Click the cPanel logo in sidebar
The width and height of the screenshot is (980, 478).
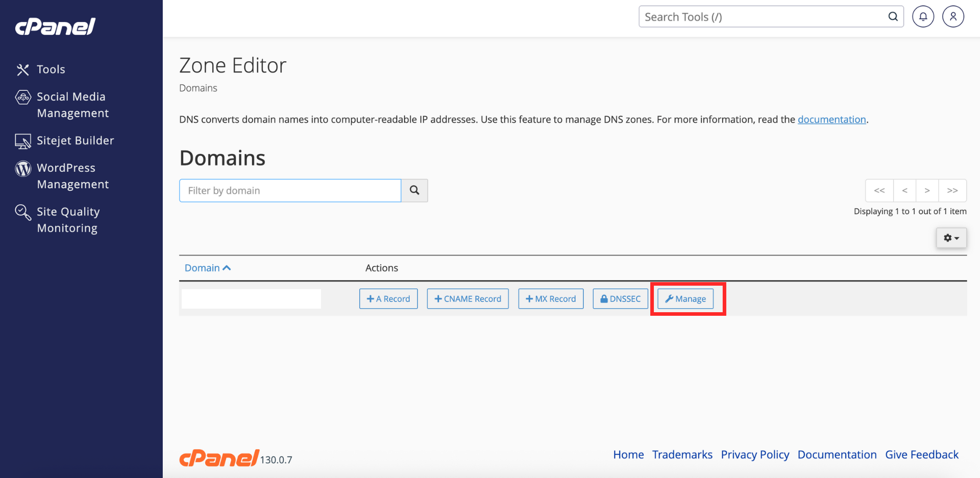pyautogui.click(x=55, y=27)
